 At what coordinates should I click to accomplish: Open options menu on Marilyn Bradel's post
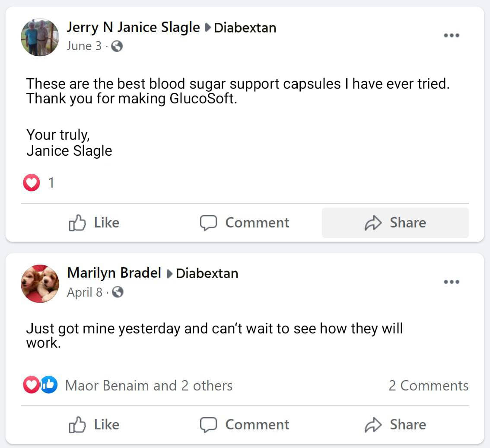pyautogui.click(x=452, y=282)
